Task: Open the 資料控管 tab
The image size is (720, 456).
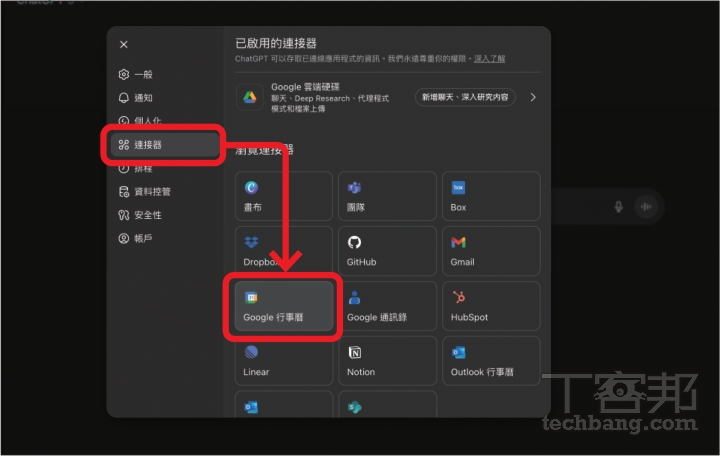Action: point(164,191)
